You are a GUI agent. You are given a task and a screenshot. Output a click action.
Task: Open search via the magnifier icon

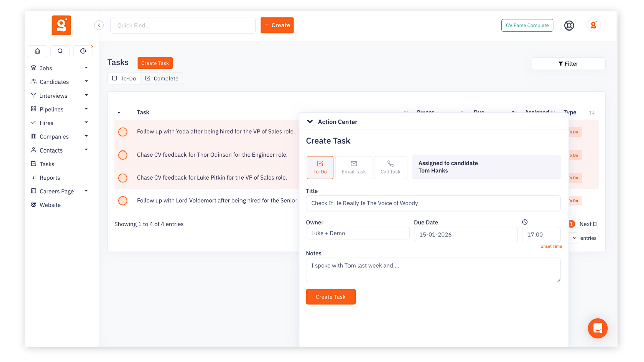(60, 51)
